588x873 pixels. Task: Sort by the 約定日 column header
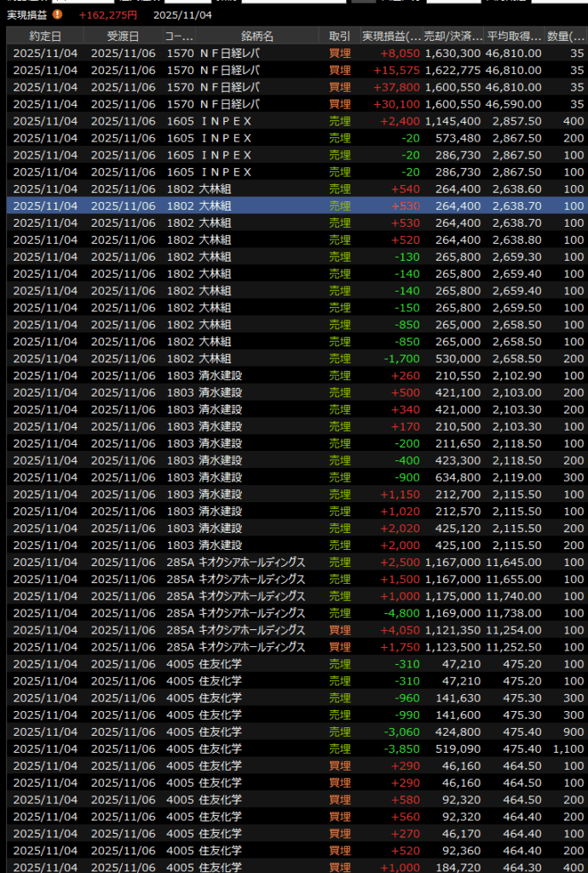(45, 36)
